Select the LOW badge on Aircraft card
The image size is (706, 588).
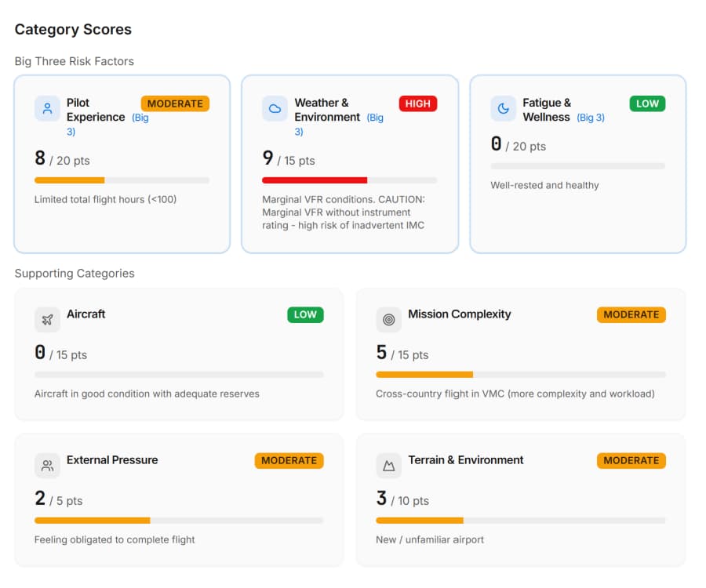tap(306, 314)
